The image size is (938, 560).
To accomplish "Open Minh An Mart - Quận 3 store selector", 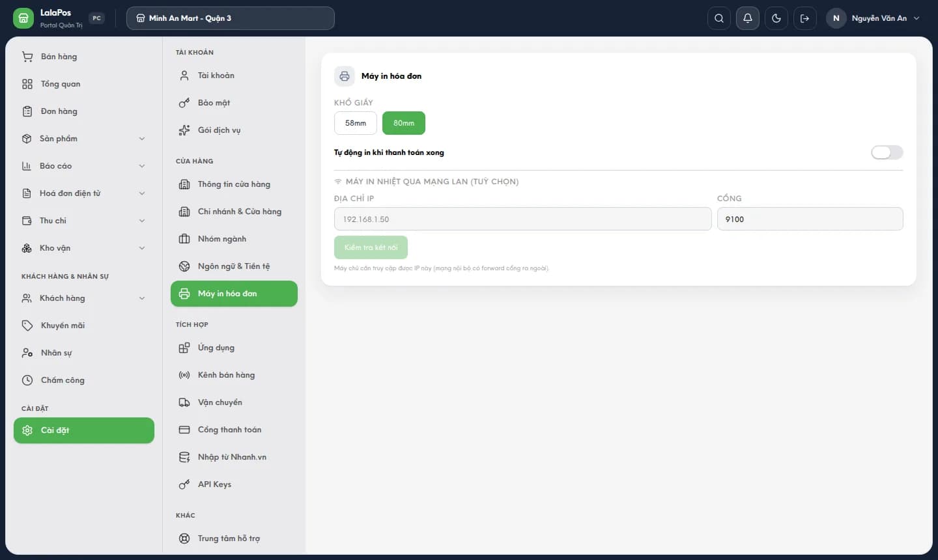I will 231,18.
